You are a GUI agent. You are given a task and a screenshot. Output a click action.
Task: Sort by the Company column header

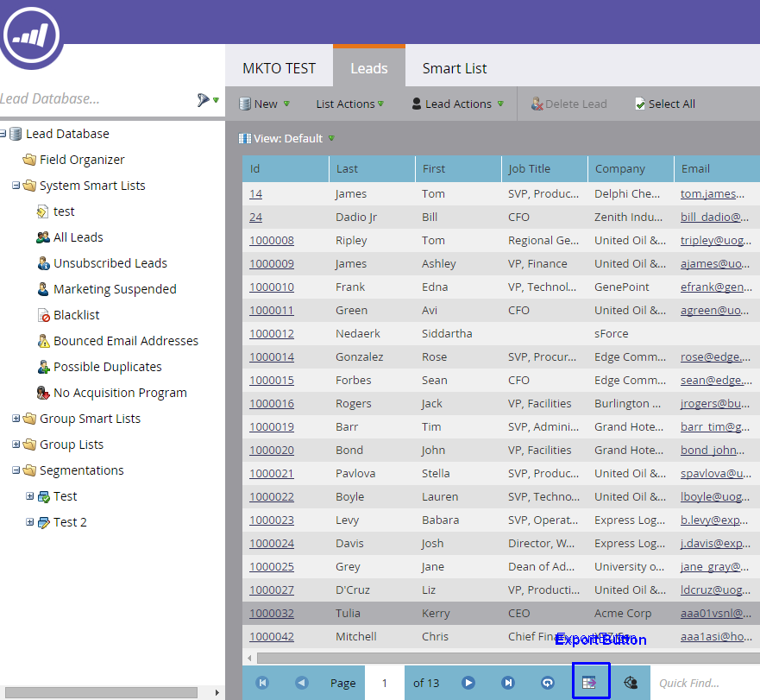[x=631, y=169]
